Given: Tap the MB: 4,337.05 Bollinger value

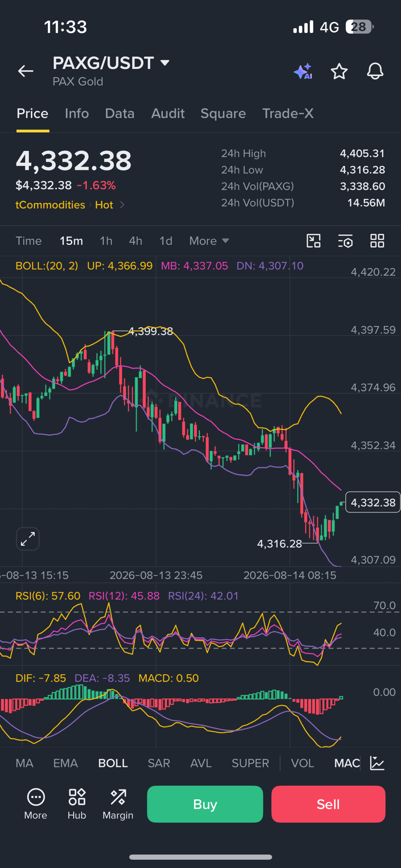Looking at the screenshot, I should (194, 266).
